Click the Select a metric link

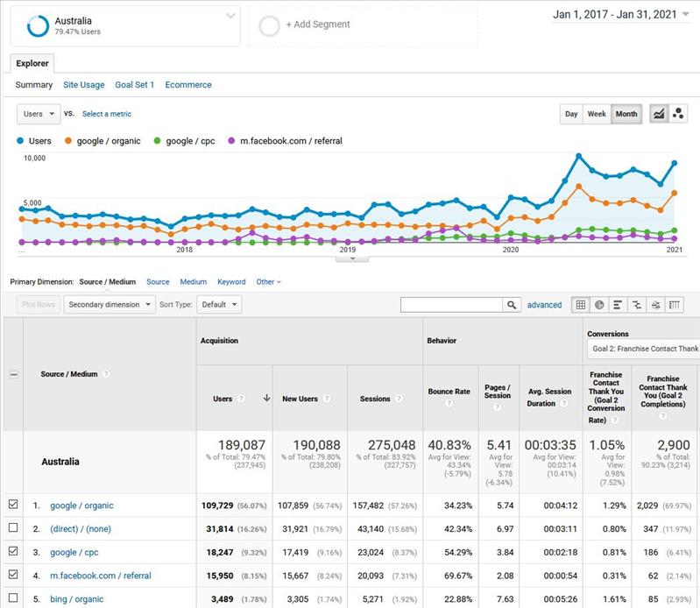(107, 114)
